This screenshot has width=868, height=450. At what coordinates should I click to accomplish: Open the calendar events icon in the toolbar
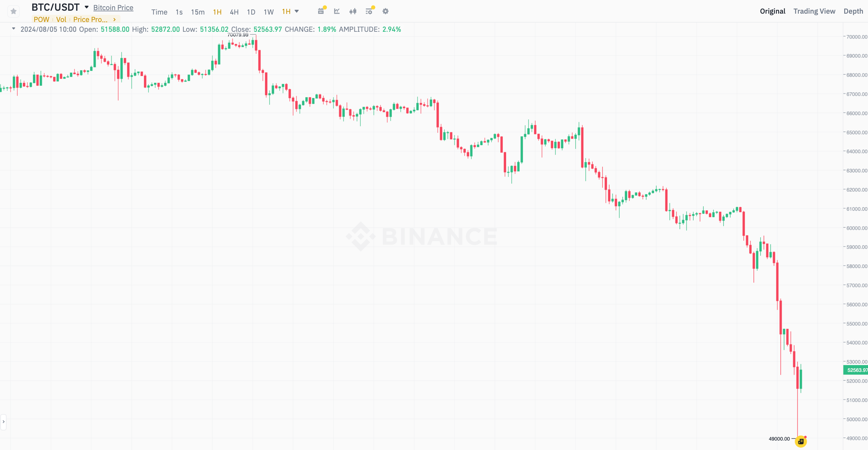(321, 12)
